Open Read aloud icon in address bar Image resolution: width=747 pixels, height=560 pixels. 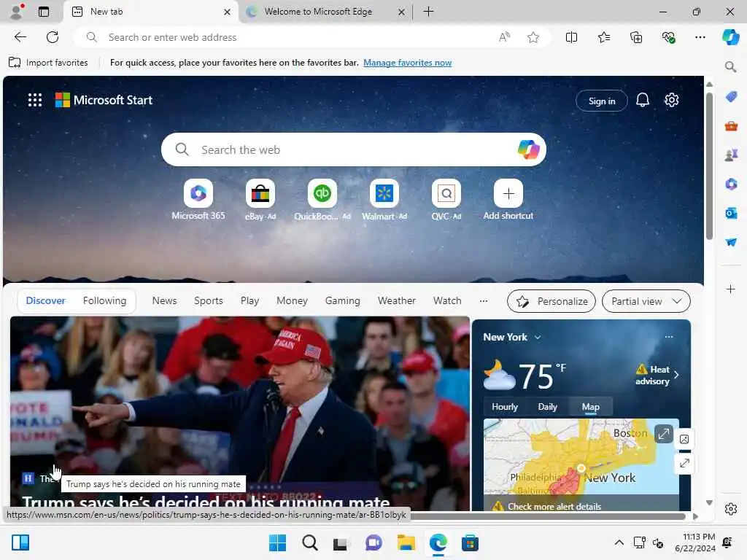click(504, 37)
